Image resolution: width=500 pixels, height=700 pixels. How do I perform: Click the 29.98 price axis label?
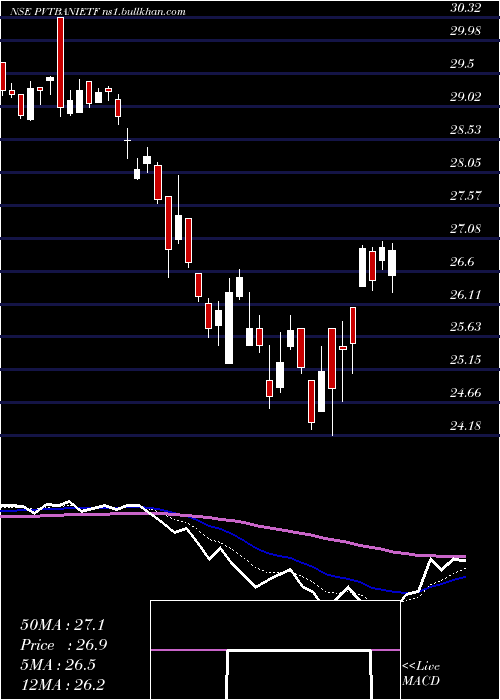coord(465,31)
